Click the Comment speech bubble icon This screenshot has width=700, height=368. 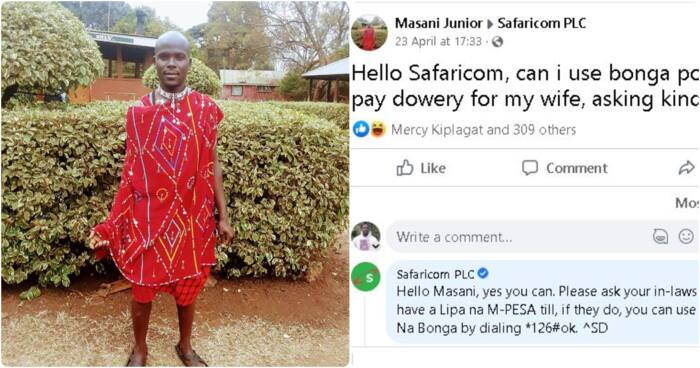pos(529,168)
